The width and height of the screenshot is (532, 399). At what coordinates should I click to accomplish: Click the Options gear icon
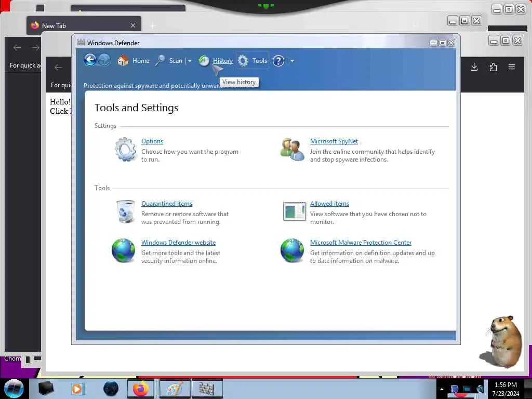tap(126, 149)
